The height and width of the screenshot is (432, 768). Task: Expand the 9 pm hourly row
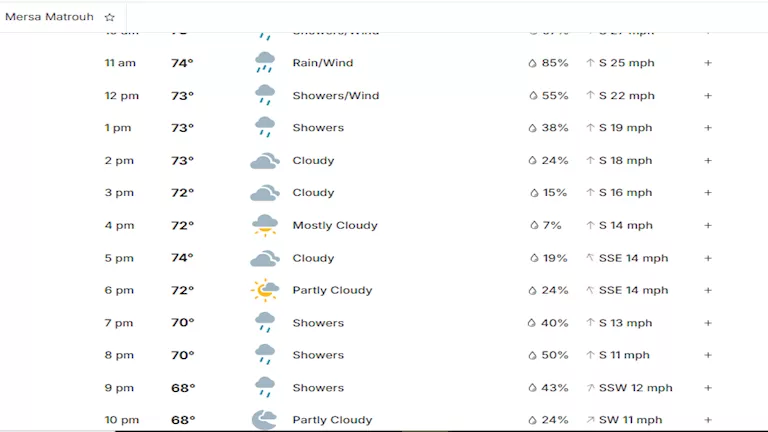coord(708,388)
